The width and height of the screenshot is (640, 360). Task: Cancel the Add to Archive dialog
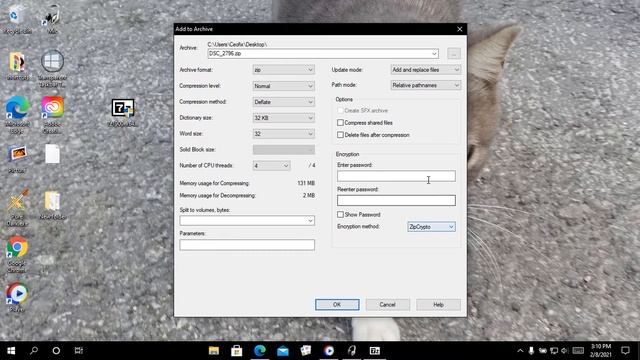tap(387, 304)
